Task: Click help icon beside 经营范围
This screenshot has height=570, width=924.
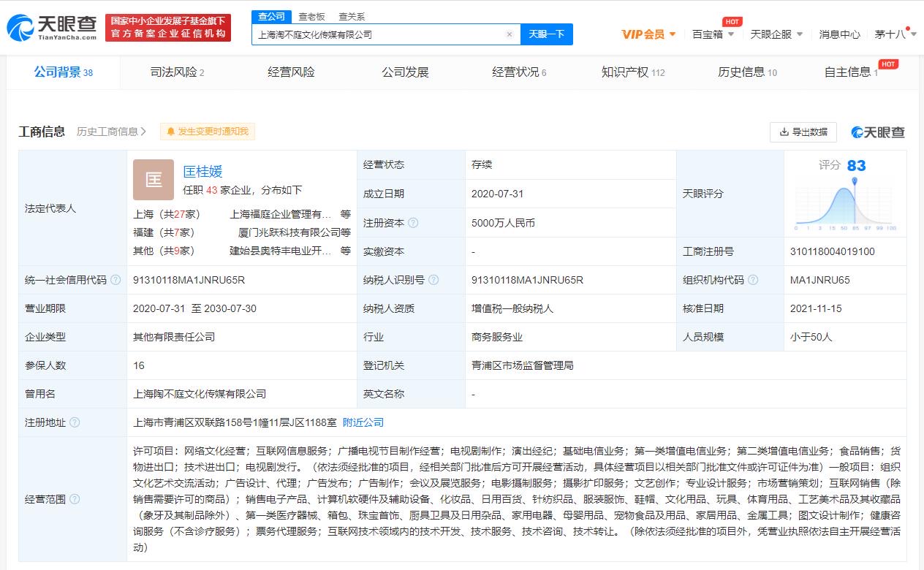Action: tap(75, 499)
